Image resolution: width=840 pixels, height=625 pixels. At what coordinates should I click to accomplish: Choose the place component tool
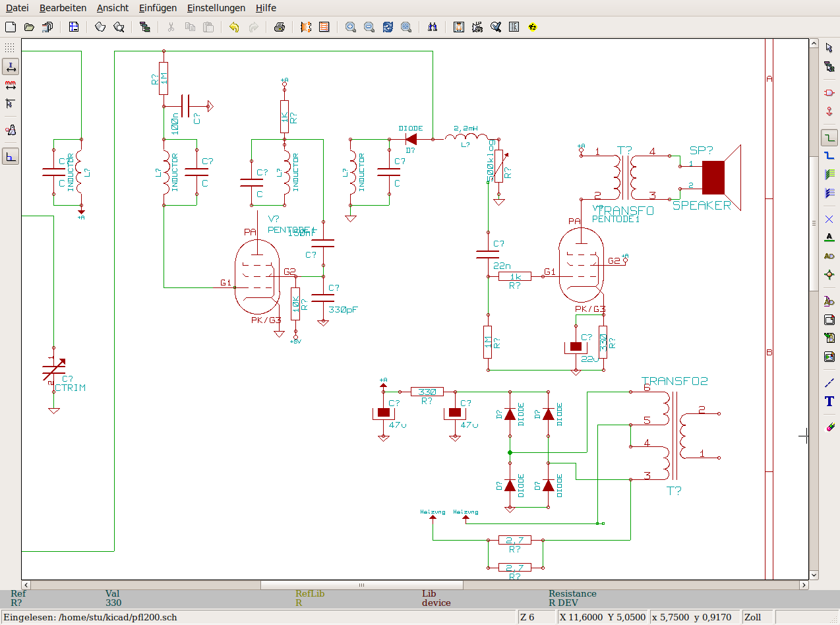(x=829, y=93)
